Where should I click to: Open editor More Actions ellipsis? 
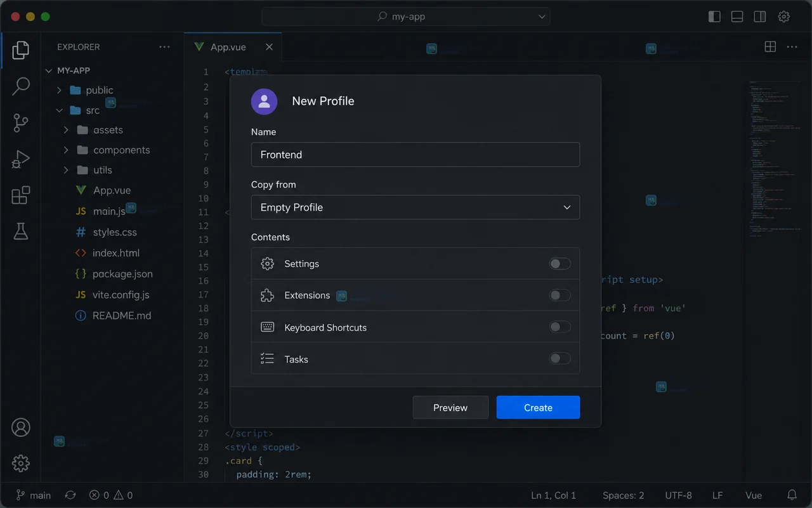coord(792,47)
